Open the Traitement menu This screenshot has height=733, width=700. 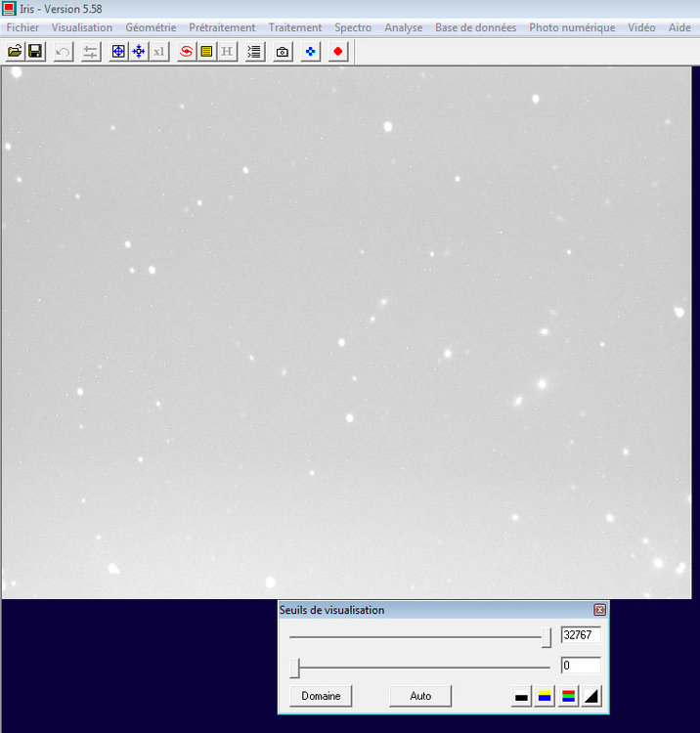(295, 27)
